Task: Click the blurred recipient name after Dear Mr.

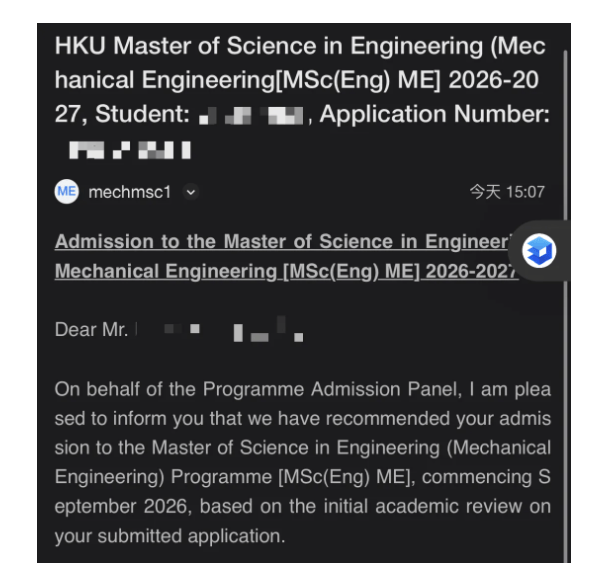Action: coord(220,330)
